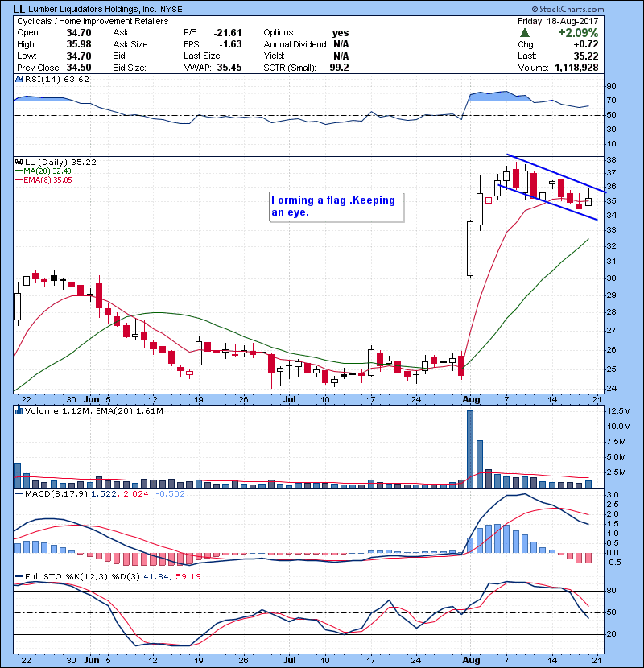Image resolution: width=644 pixels, height=668 pixels.
Task: Select the company name Lumber Liquidators Holdings, Inc.
Action: pyautogui.click(x=92, y=9)
